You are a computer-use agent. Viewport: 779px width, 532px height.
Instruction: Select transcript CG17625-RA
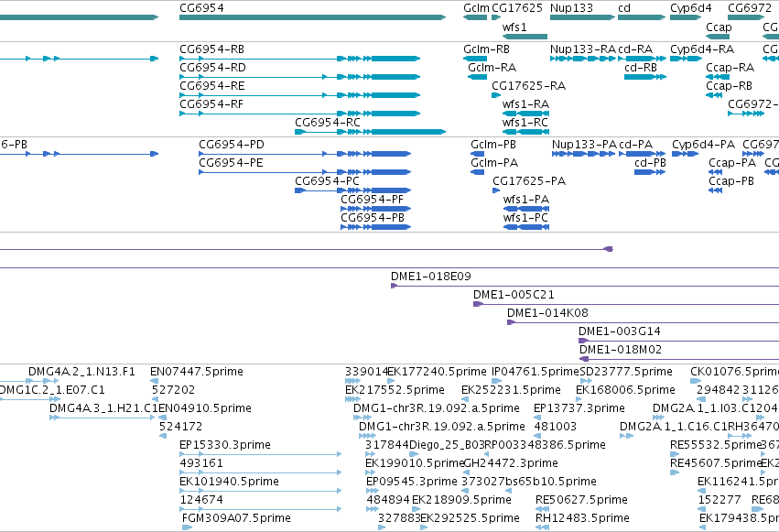coord(496,95)
